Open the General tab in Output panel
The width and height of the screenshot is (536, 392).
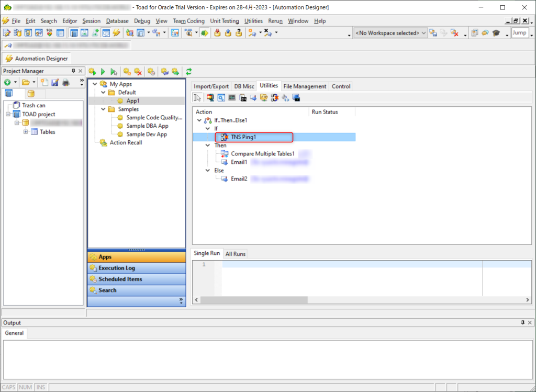(x=14, y=333)
